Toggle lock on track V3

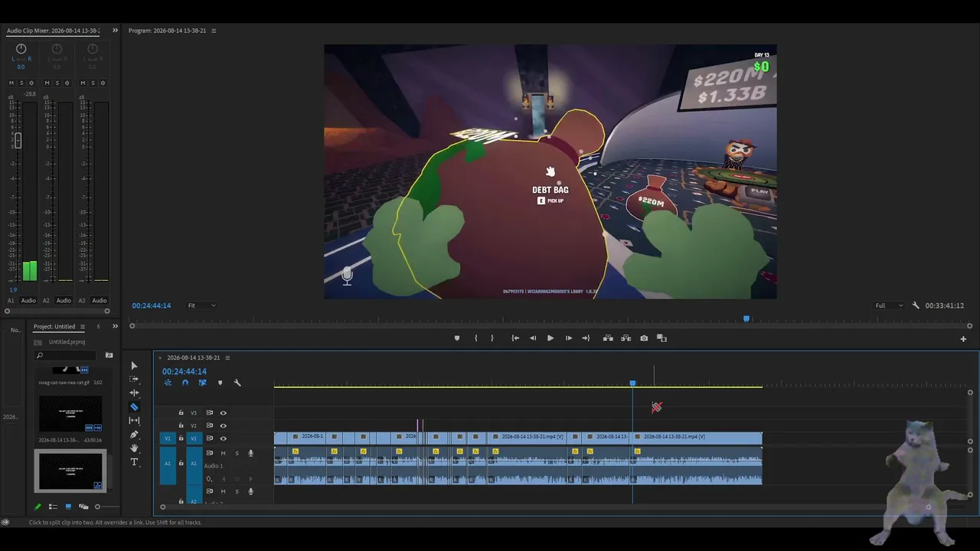click(181, 412)
